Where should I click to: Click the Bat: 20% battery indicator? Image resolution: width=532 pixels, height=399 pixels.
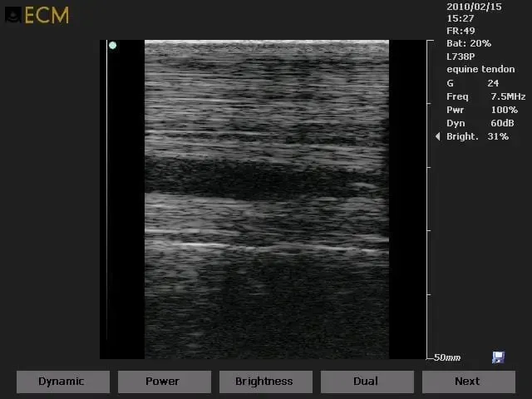click(469, 43)
